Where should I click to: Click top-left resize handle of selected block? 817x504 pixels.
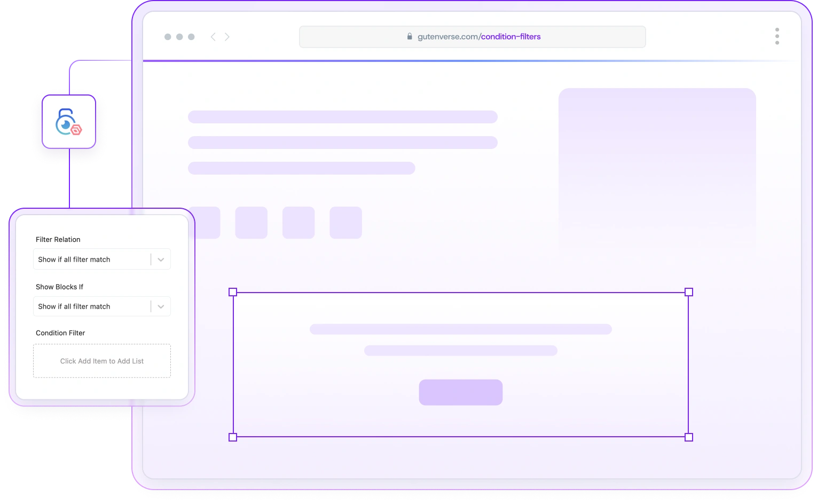point(233,292)
